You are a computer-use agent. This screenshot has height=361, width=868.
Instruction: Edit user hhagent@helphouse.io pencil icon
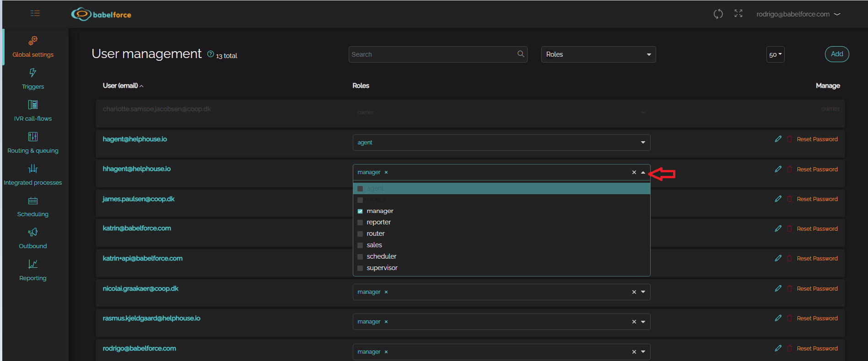click(778, 169)
